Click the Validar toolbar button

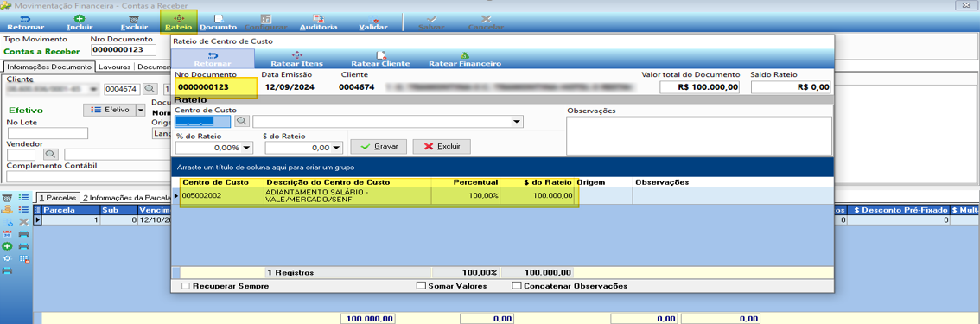373,23
